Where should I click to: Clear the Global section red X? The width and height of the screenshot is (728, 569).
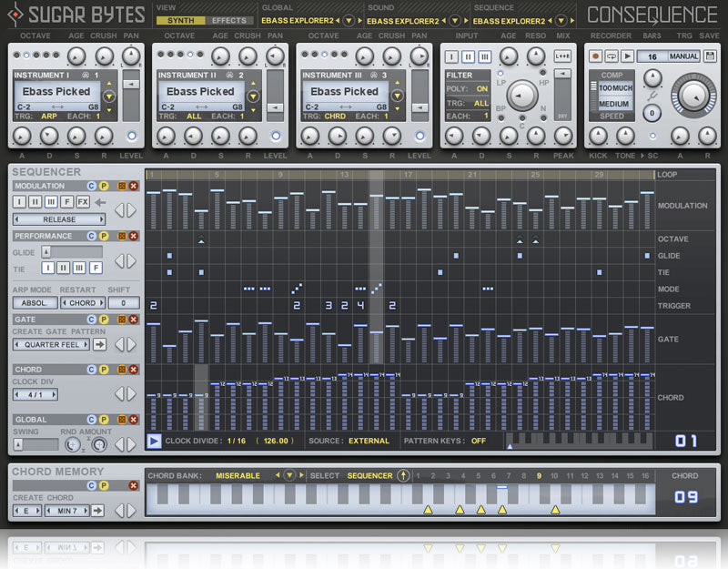(134, 420)
